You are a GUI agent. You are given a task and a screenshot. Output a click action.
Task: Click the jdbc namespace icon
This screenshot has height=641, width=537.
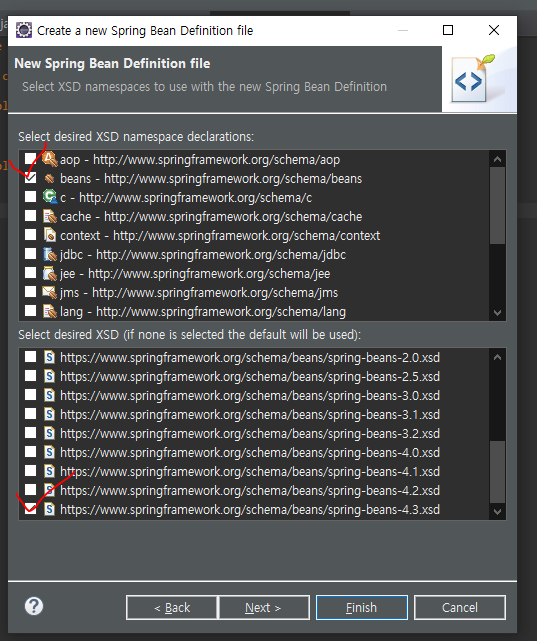49,254
